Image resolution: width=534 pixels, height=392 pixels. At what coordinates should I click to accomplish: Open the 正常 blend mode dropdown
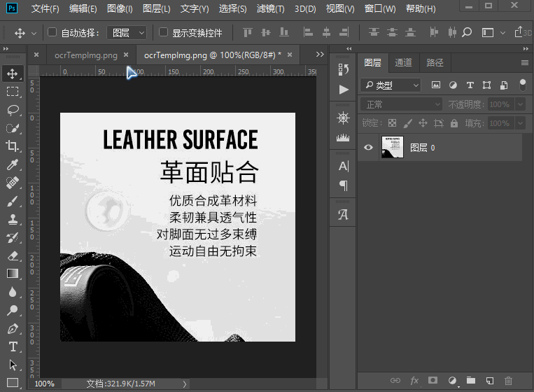click(402, 104)
